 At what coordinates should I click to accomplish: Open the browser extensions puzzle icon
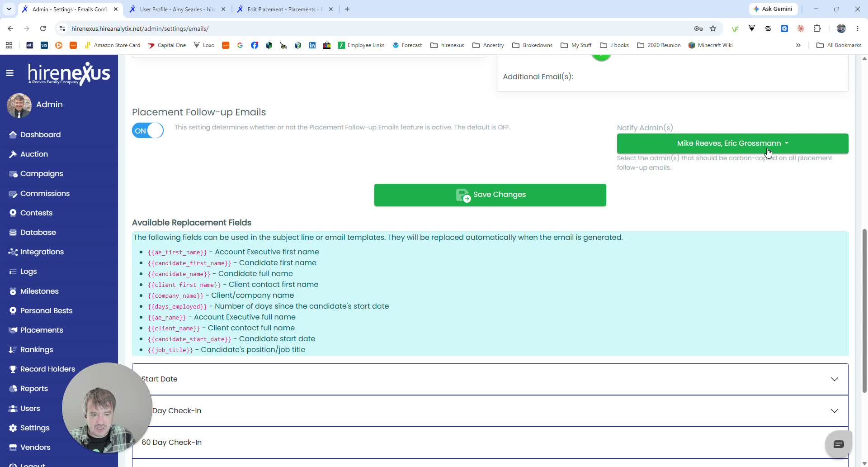[x=817, y=29]
